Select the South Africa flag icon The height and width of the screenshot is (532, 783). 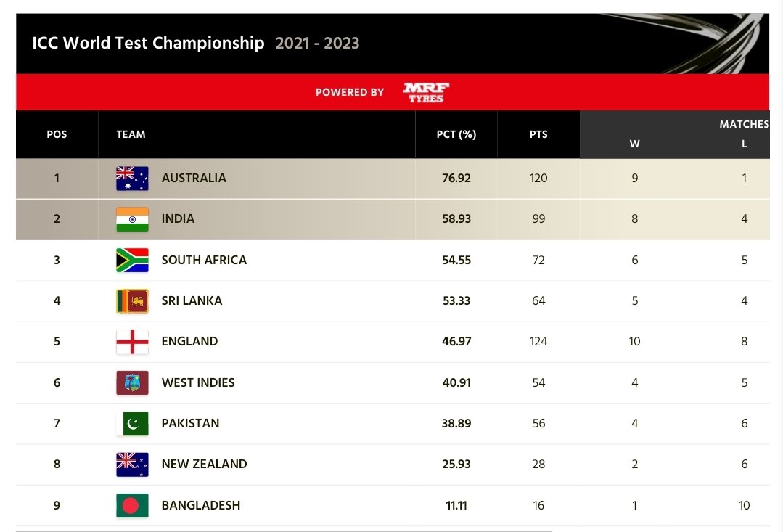(x=132, y=261)
